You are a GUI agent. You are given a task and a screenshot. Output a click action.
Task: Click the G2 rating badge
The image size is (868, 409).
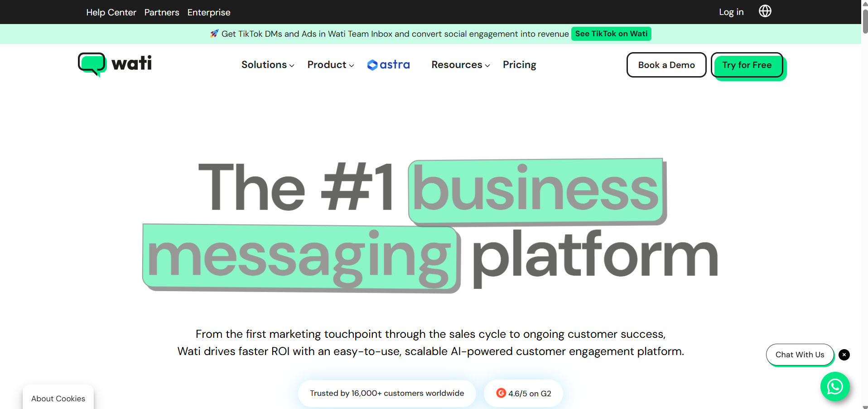pyautogui.click(x=523, y=393)
